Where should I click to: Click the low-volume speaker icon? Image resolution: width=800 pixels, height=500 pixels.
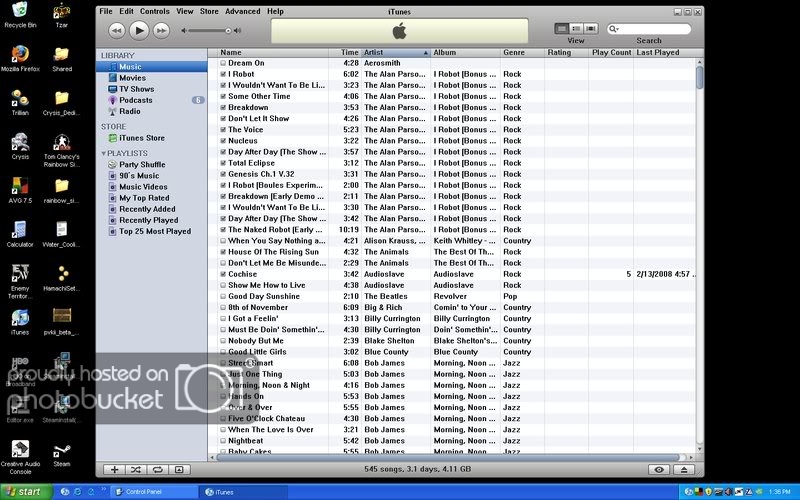(x=184, y=31)
